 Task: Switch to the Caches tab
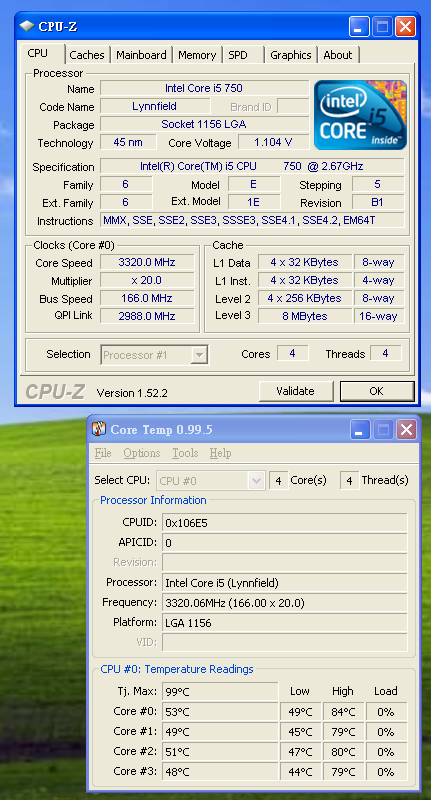pos(87,55)
